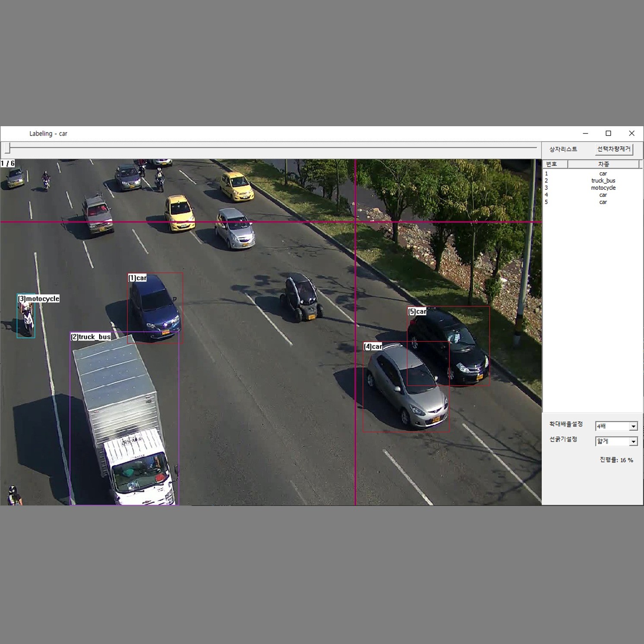Click the 선택차량제거 button
This screenshot has height=644, width=644.
click(x=613, y=149)
